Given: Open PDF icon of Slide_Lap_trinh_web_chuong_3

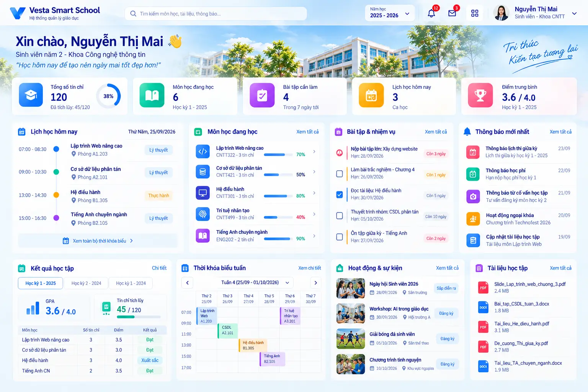Looking at the screenshot, I should (483, 287).
